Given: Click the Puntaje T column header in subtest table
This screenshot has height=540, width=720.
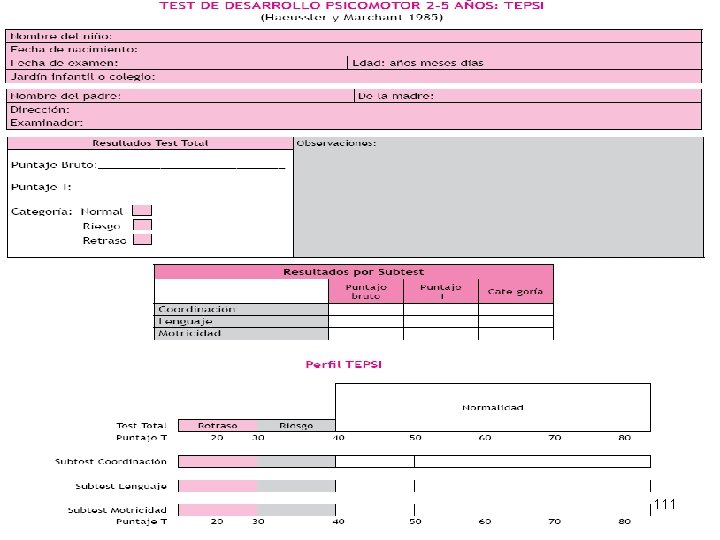Looking at the screenshot, I should (x=441, y=291).
